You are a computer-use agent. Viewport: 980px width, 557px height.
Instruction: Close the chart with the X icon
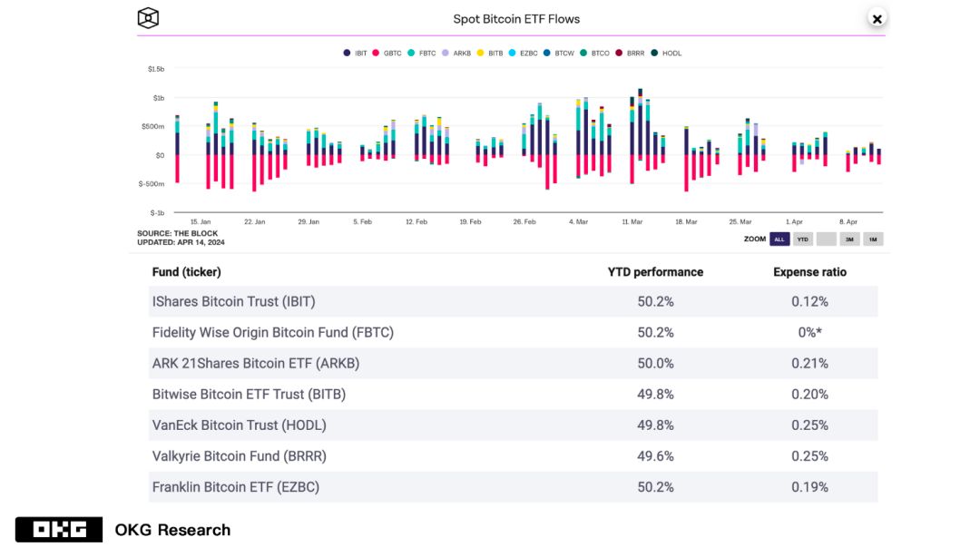coord(877,18)
